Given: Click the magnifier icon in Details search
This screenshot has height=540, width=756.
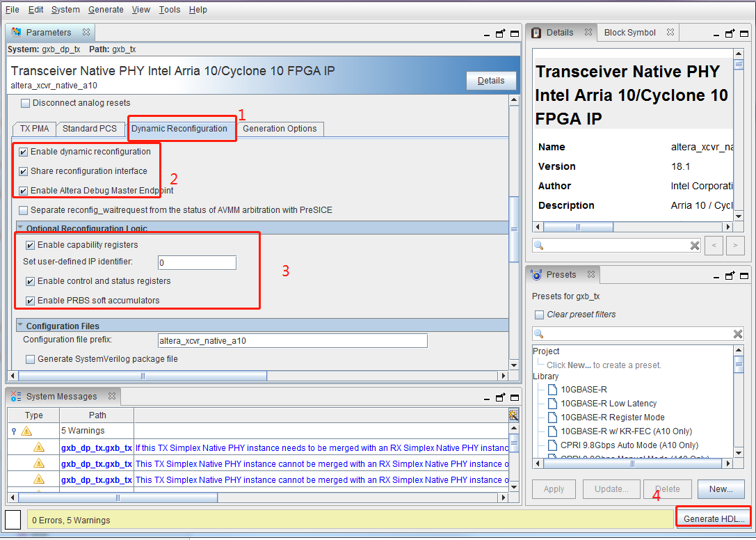Looking at the screenshot, I should (x=539, y=246).
